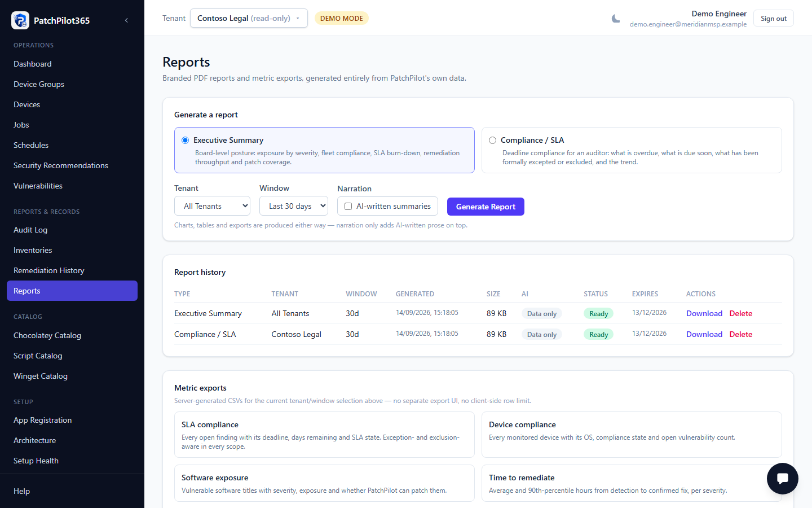
Task: Enable AI-written summaries checkbox
Action: [x=348, y=207]
